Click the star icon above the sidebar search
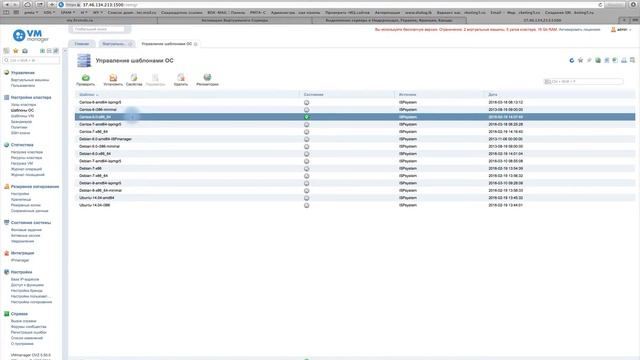 16,51
